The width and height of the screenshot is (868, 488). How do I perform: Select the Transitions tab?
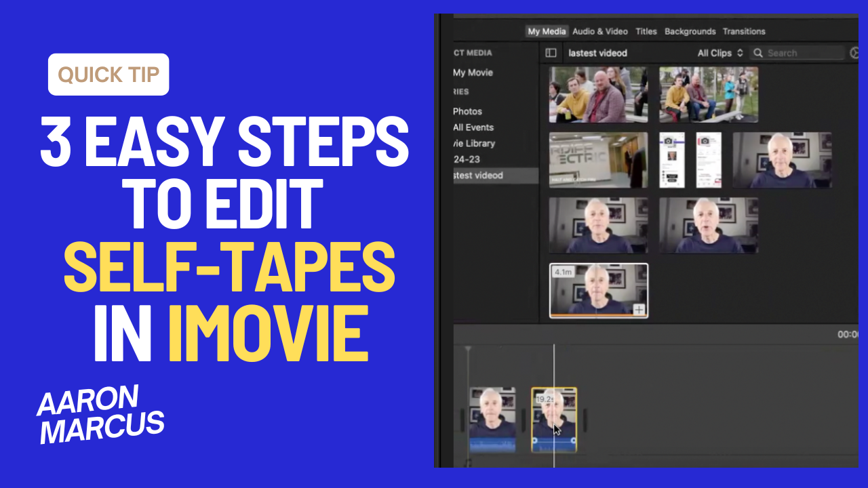(743, 31)
